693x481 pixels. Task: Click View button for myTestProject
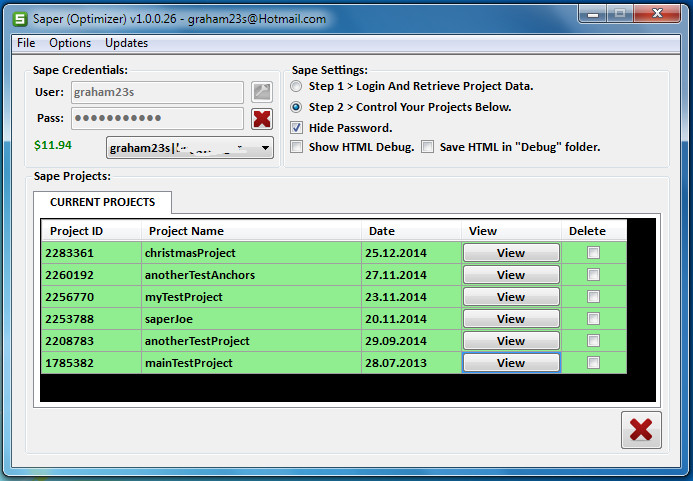[x=511, y=297]
